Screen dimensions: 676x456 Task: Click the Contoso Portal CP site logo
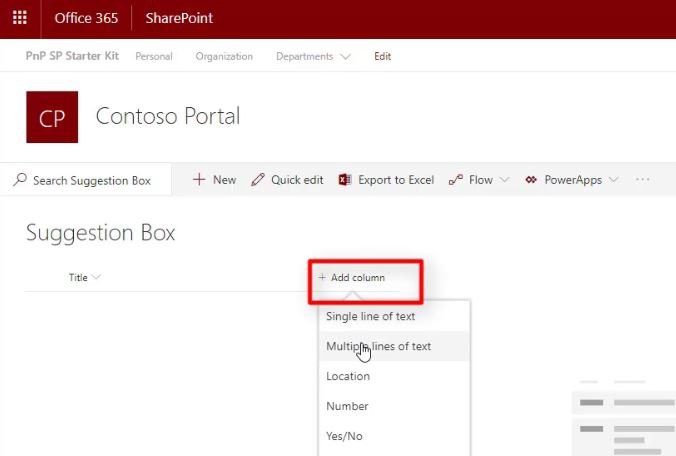pos(52,117)
